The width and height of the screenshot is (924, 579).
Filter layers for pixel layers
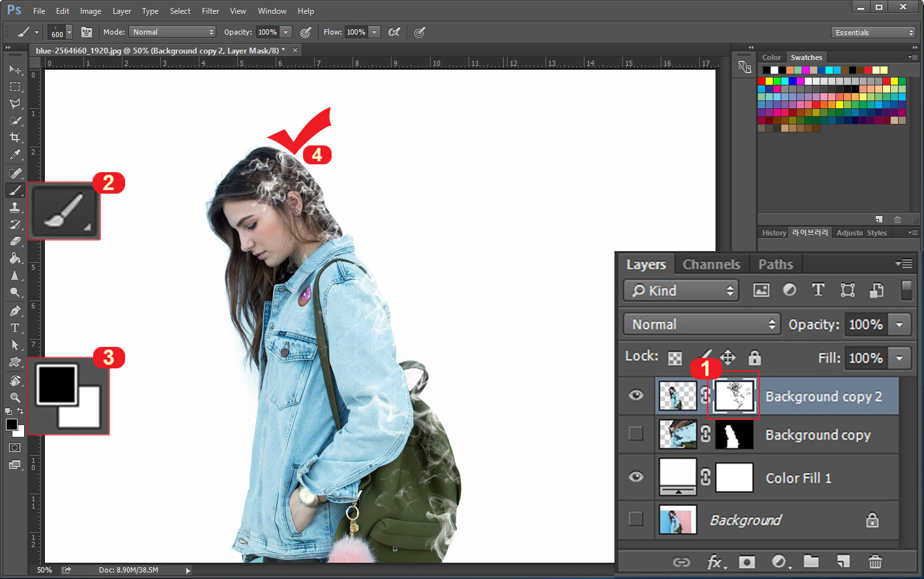761,290
